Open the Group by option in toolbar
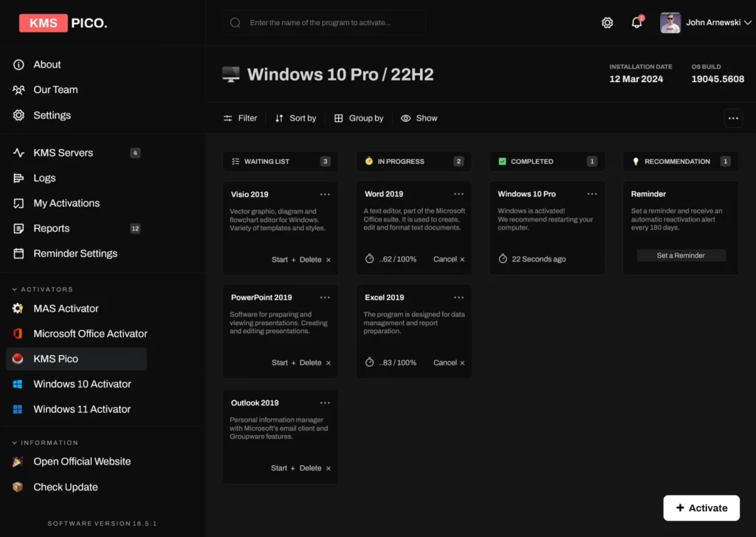This screenshot has height=537, width=756. point(359,118)
